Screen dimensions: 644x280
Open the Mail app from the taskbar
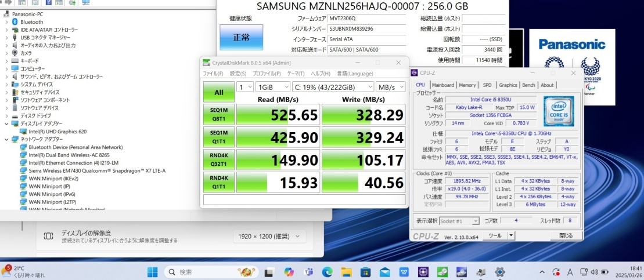pyautogui.click(x=385, y=272)
